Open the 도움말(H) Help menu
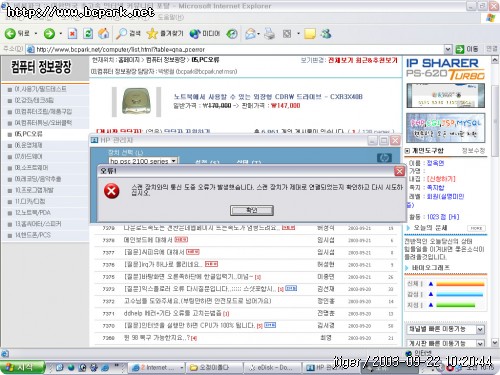 tap(170, 17)
